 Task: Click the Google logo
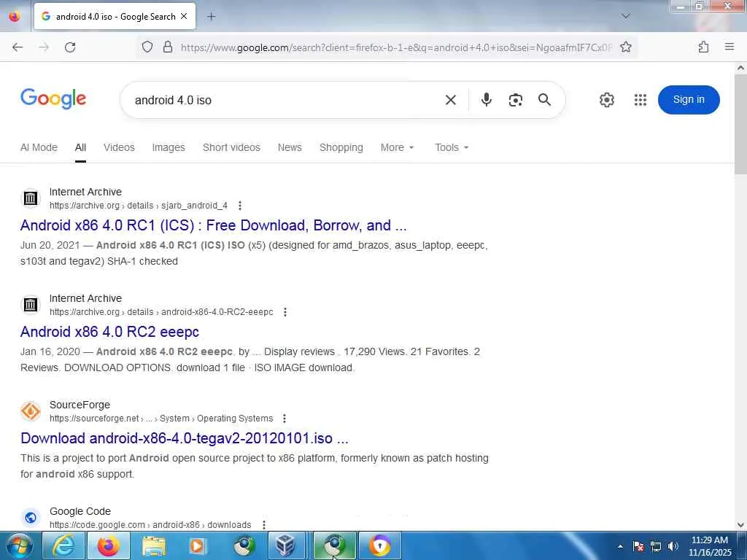click(53, 98)
